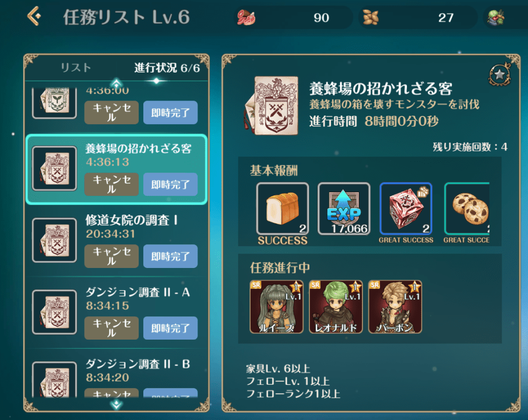Select the cookies reward icon
The image size is (528, 420).
467,209
